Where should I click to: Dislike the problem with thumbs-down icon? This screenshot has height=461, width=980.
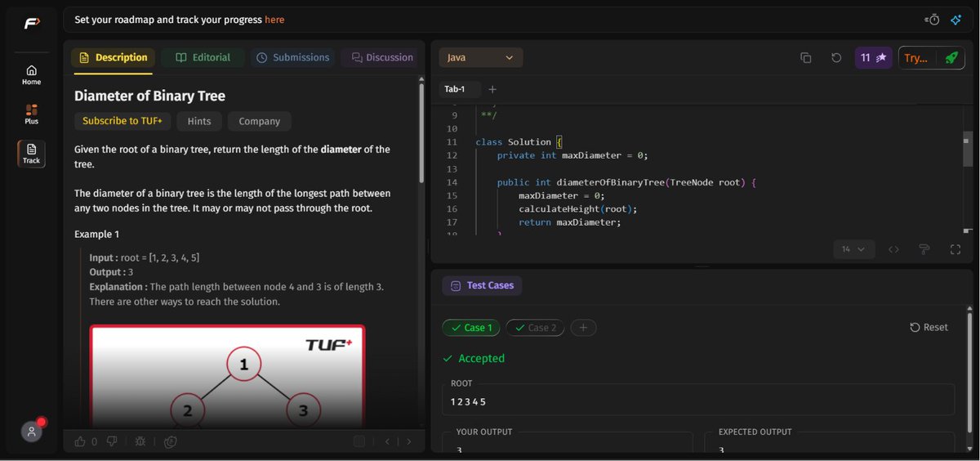click(112, 441)
